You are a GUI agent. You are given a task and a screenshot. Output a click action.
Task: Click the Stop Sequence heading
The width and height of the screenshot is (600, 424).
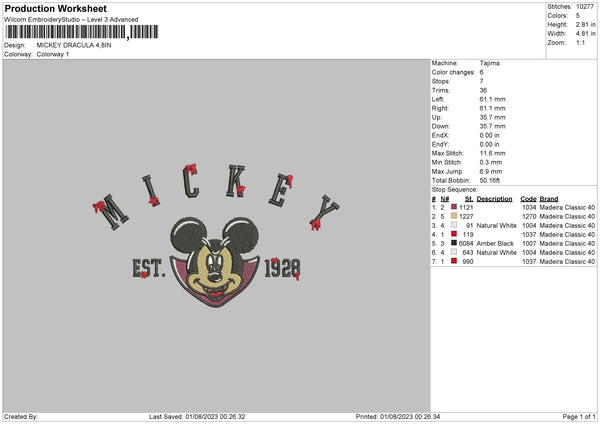pyautogui.click(x=453, y=188)
